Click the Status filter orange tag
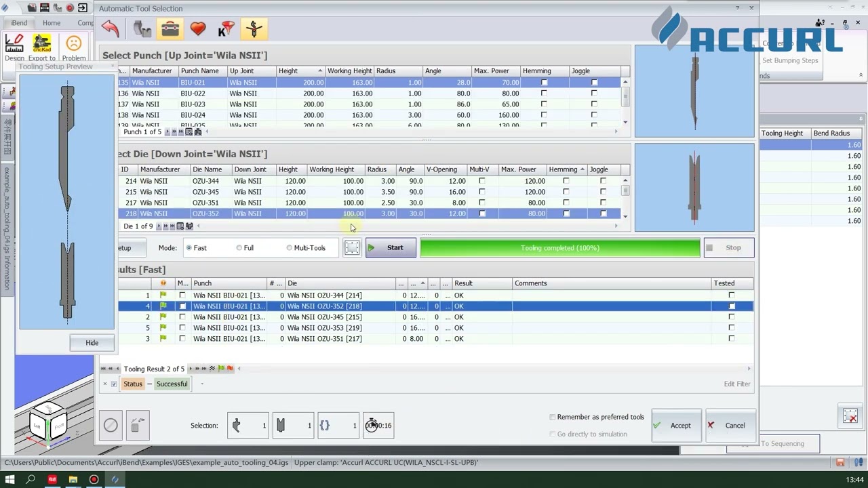This screenshot has height=488, width=868. coord(133,384)
